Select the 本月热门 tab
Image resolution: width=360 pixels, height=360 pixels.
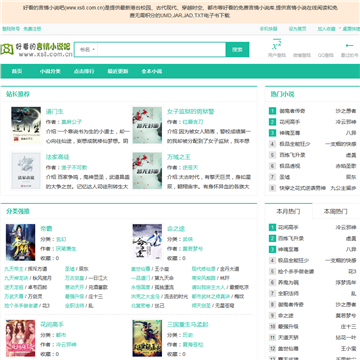point(289,211)
